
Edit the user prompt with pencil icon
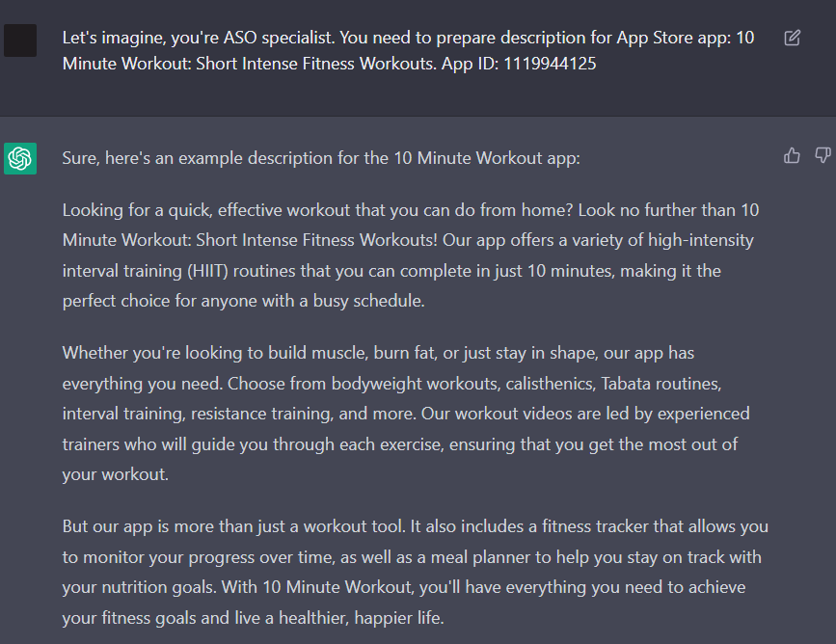point(792,38)
